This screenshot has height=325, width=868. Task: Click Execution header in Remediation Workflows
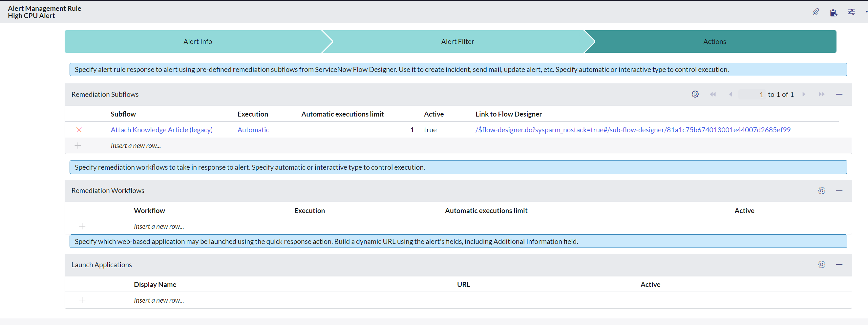[309, 210]
